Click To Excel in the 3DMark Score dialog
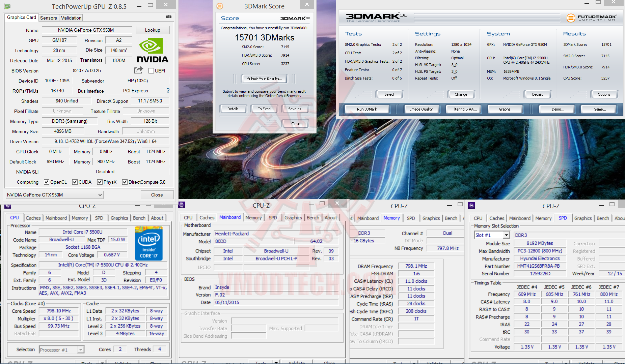 tap(265, 109)
